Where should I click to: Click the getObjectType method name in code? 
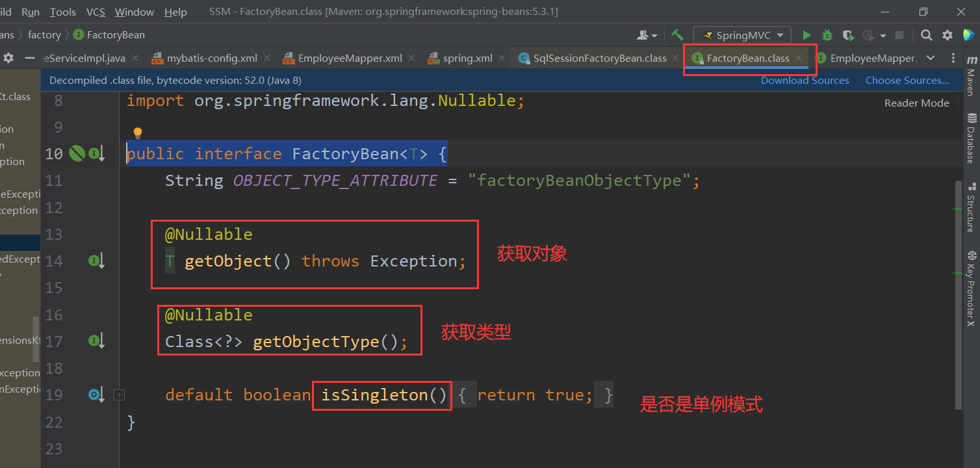[x=316, y=342]
